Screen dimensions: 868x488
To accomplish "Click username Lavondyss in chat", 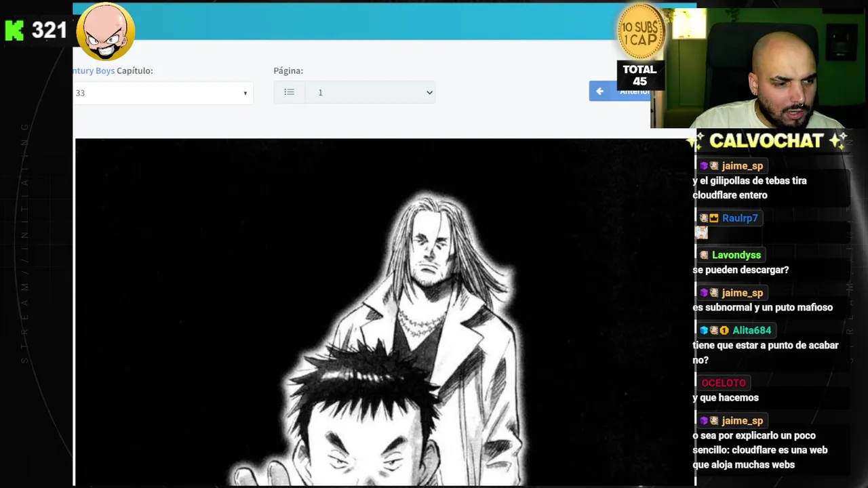I will pyautogui.click(x=736, y=255).
